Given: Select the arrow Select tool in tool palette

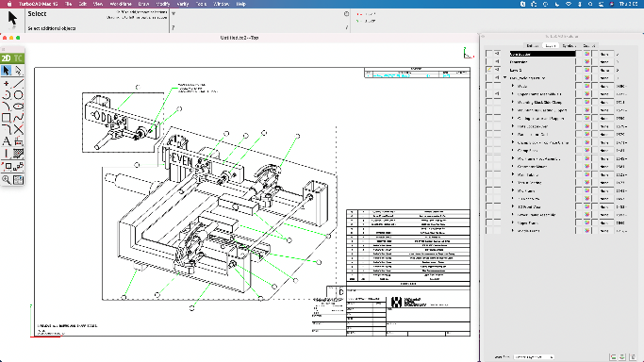Looking at the screenshot, I should point(7,71).
